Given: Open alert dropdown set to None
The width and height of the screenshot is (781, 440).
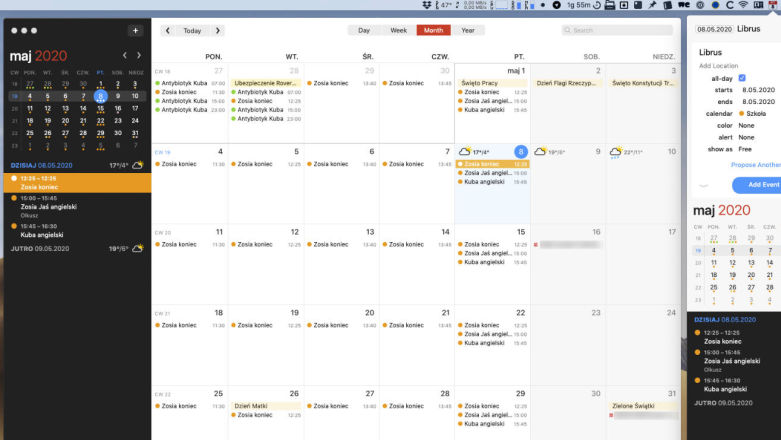Looking at the screenshot, I should [x=746, y=138].
